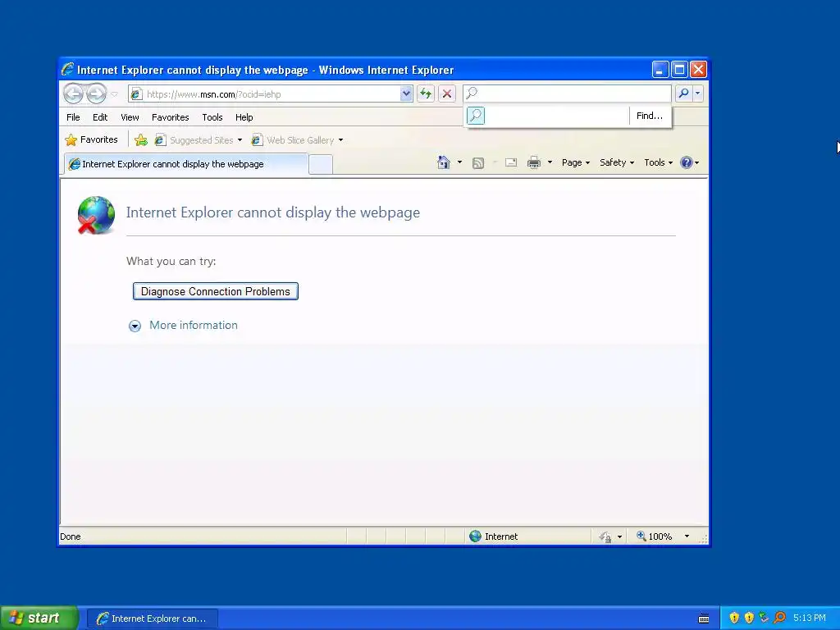Open the Web Slice Gallery link
This screenshot has width=840, height=630.
293,139
